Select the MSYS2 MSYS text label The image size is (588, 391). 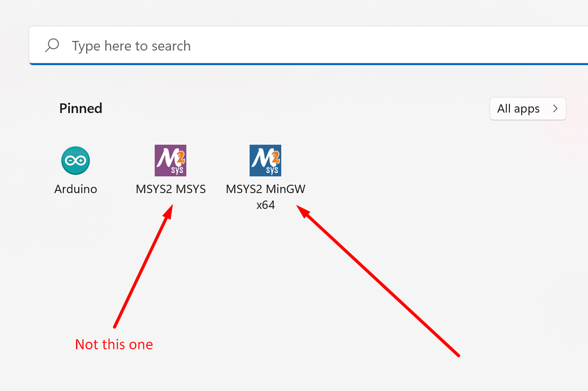pos(171,189)
